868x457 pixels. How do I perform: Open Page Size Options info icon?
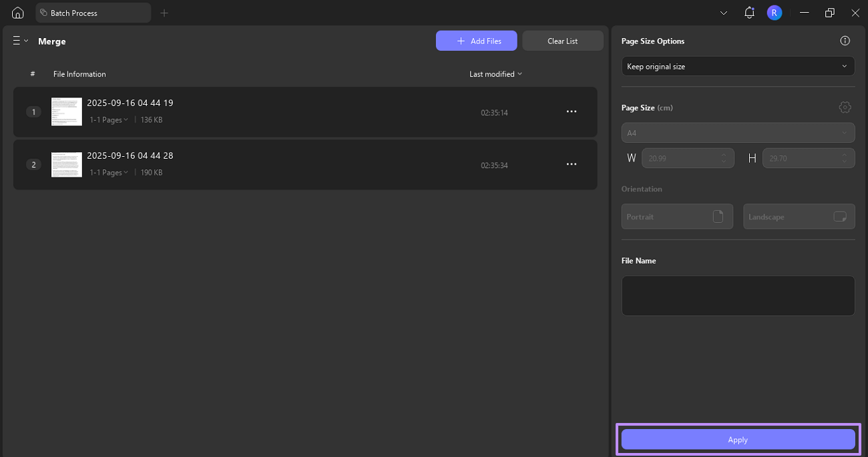845,41
